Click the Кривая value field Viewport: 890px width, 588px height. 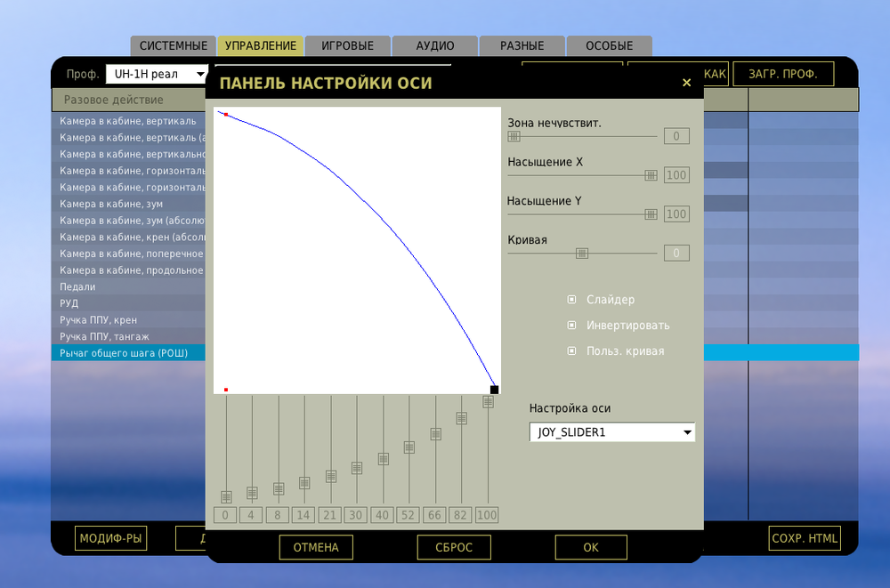[x=676, y=254]
